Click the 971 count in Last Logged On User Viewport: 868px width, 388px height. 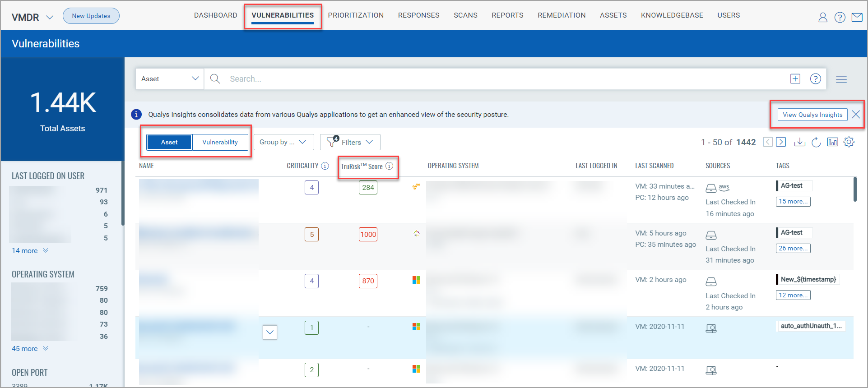click(102, 190)
